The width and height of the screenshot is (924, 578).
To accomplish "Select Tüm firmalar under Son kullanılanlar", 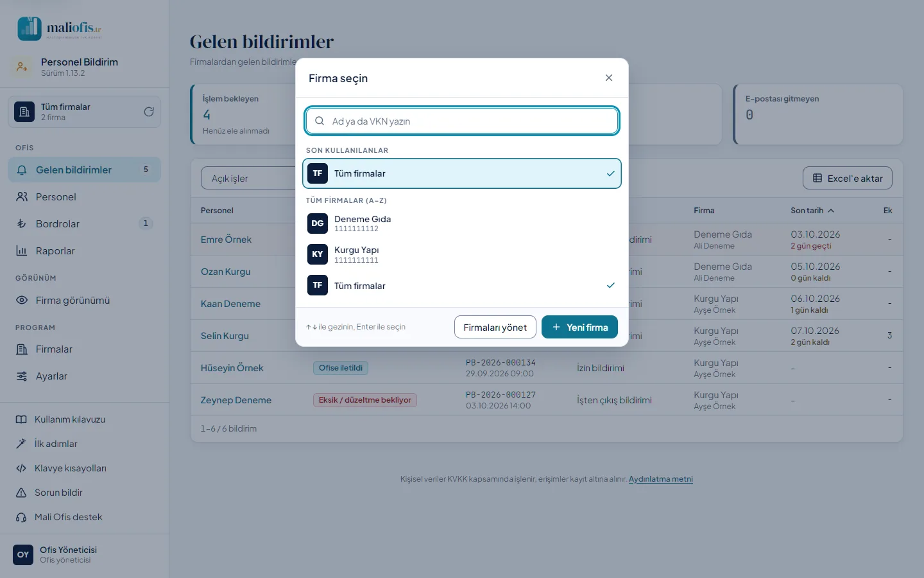I will [462, 173].
